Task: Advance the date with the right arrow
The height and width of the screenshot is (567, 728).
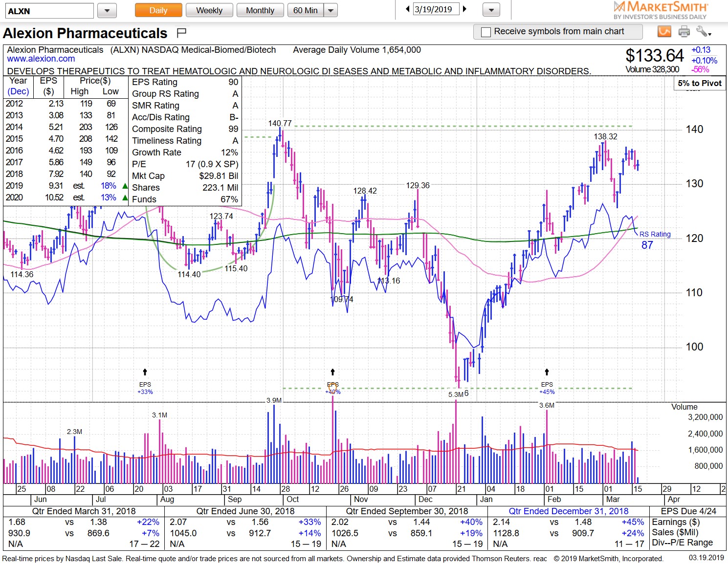Action: click(464, 9)
